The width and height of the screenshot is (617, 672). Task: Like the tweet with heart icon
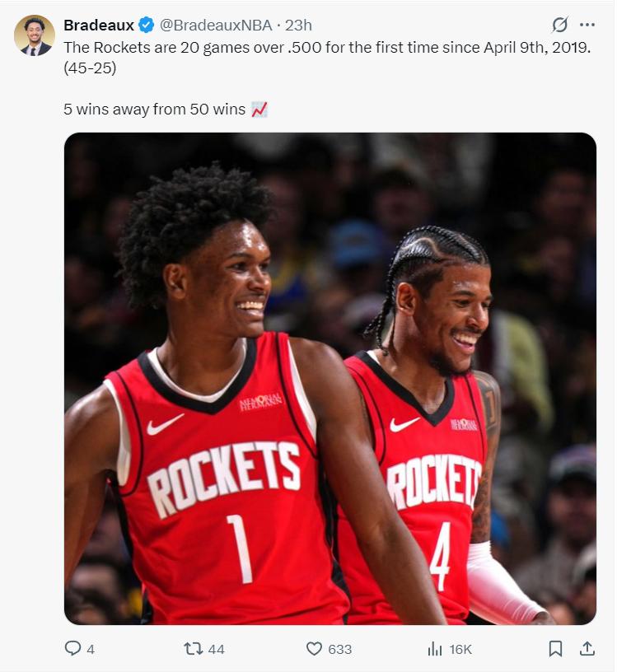tap(314, 648)
